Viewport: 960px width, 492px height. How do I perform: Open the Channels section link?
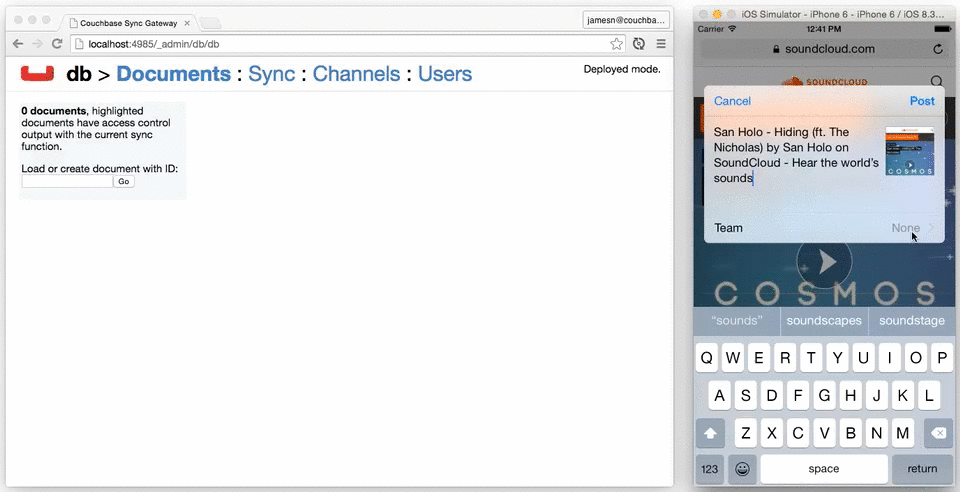coord(356,73)
